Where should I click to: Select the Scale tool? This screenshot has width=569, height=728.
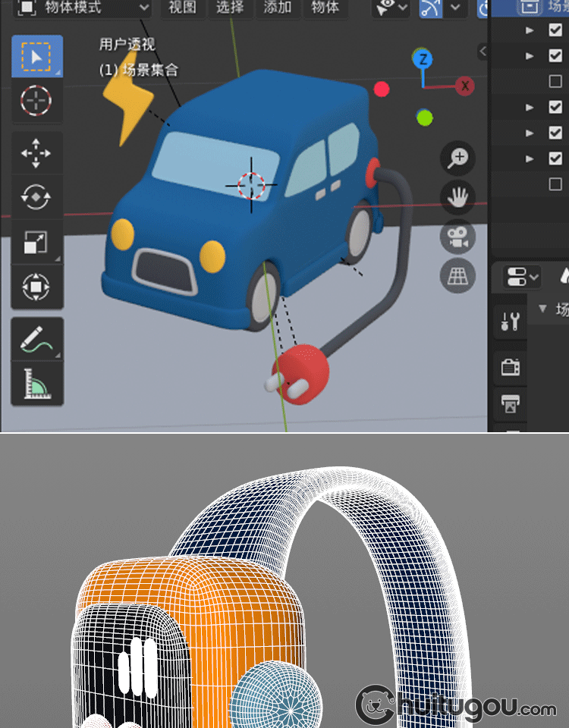[36, 242]
